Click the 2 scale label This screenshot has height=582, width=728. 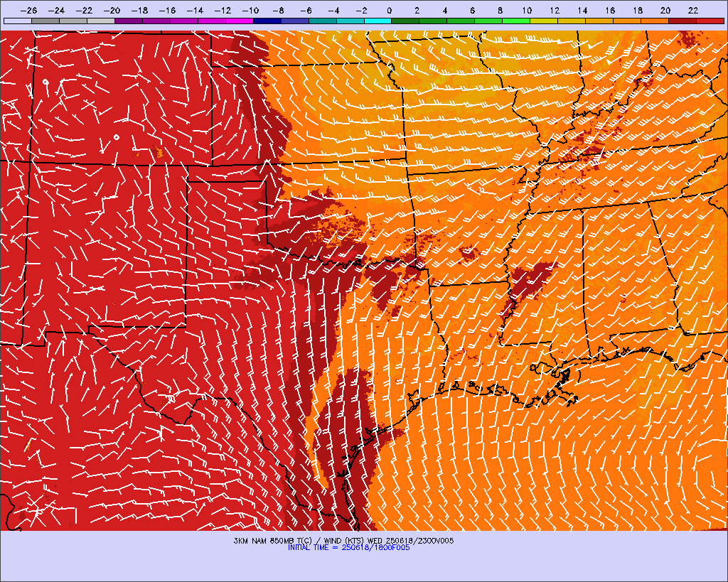pos(417,10)
